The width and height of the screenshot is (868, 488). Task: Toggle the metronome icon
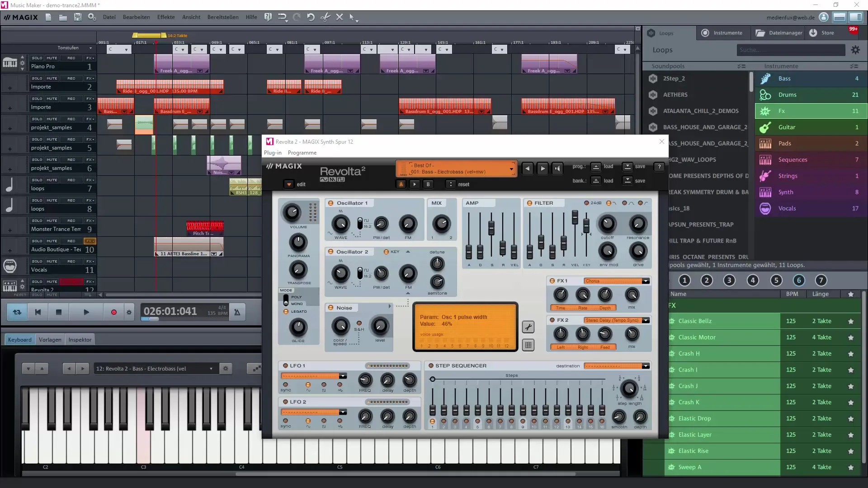click(237, 312)
